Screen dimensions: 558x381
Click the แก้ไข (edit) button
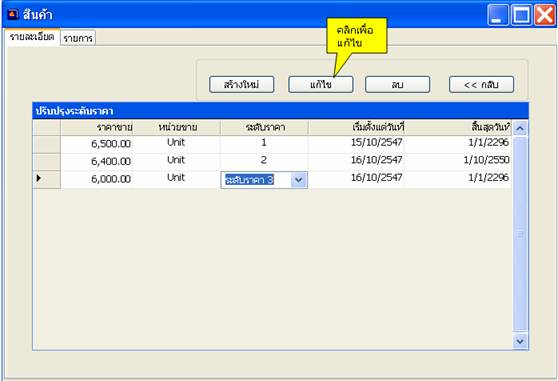pos(321,85)
